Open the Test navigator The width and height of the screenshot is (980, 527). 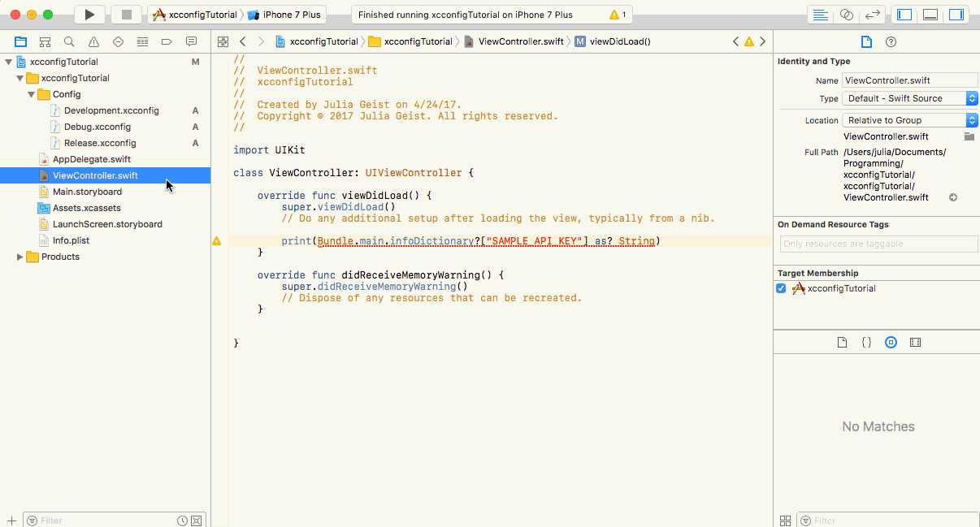pos(118,41)
